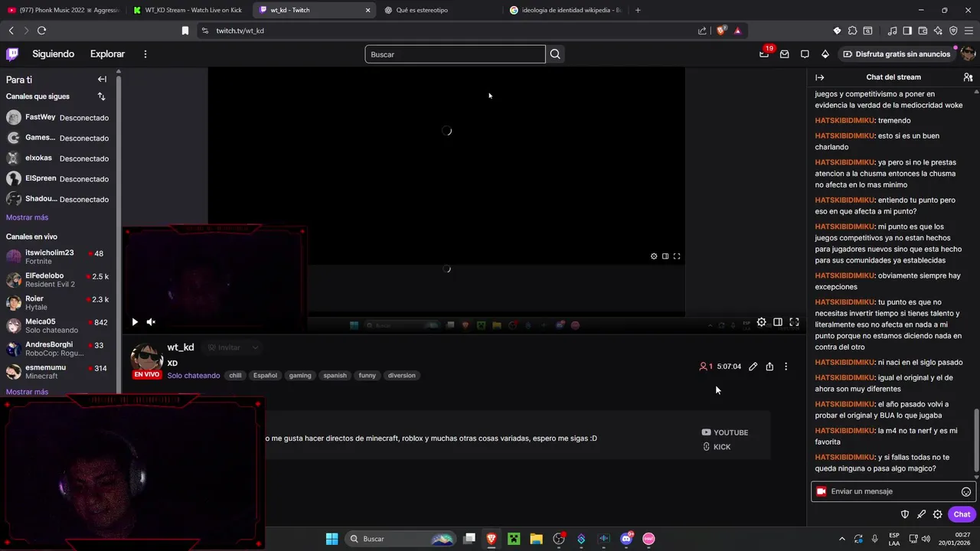Open the Brave wallet icon
Viewport: 980px width, 551px height.
[922, 31]
